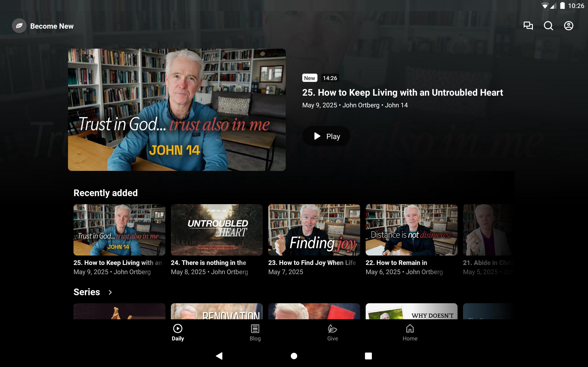The width and height of the screenshot is (588, 367).
Task: Switch to the Daily tab
Action: click(178, 332)
